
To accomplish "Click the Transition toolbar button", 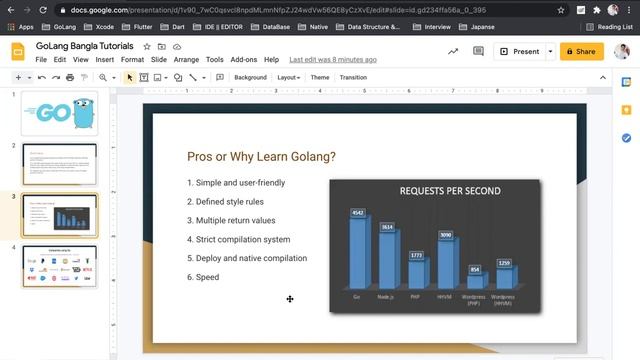I will click(353, 78).
